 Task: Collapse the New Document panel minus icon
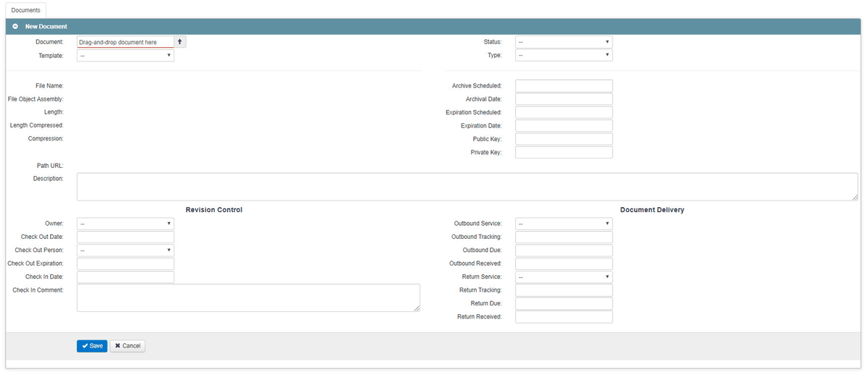point(15,26)
